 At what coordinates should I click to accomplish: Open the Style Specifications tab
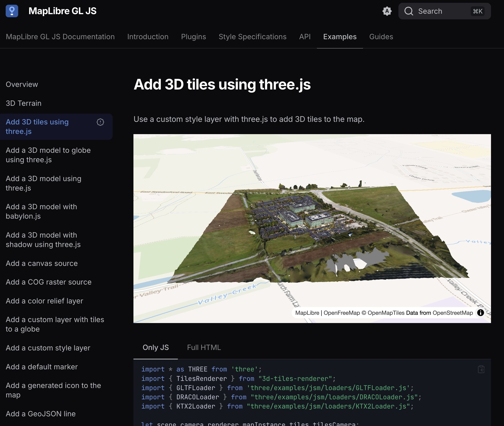coord(252,37)
